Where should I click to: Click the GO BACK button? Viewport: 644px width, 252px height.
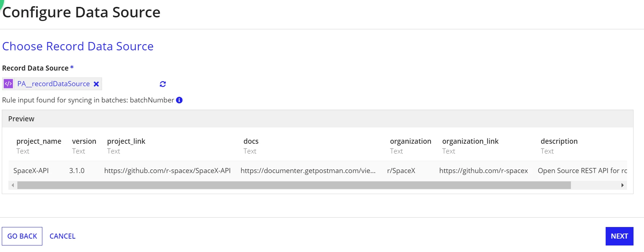(x=22, y=236)
